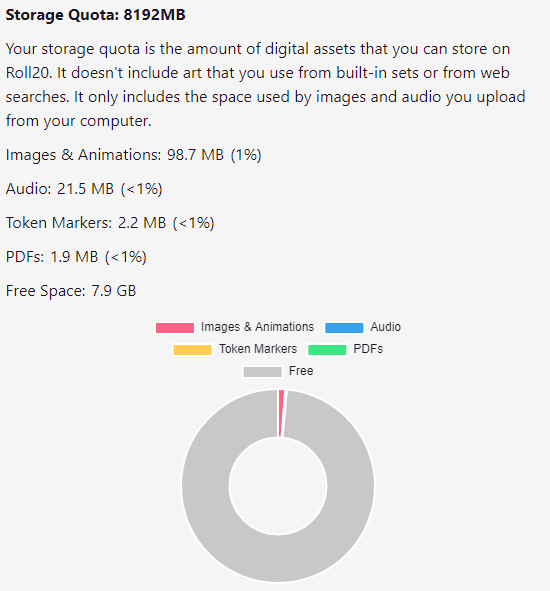Click the Free Space: 7.9 GB line
Image resolution: width=550 pixels, height=591 pixels.
(x=71, y=291)
